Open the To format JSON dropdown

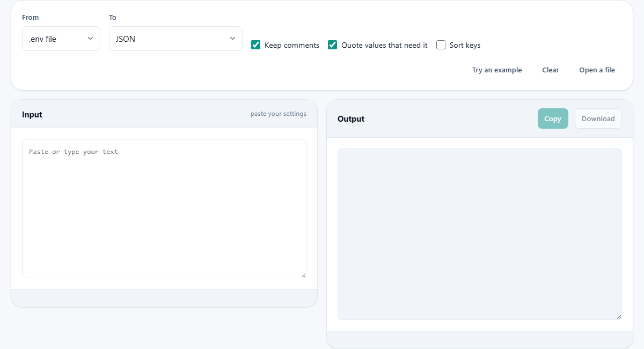(x=175, y=39)
